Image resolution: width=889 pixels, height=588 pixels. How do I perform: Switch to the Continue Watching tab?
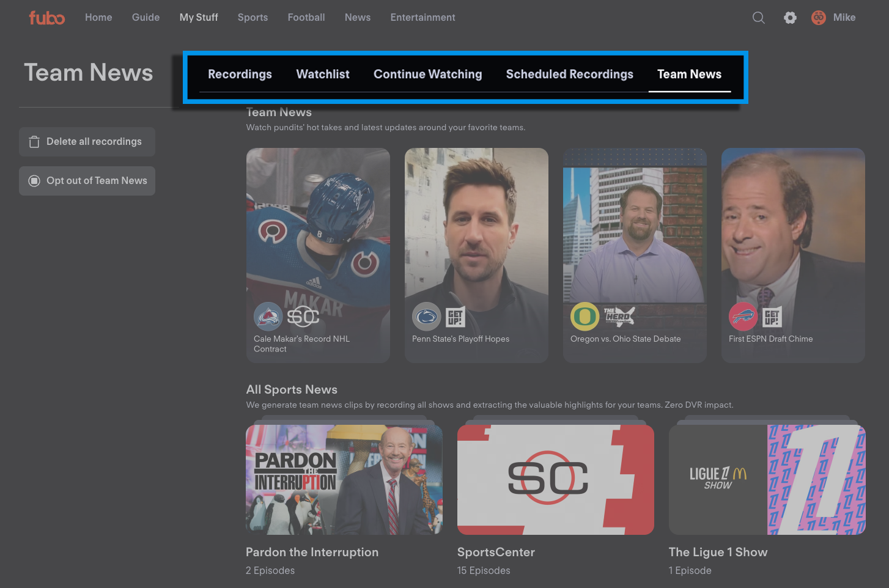[428, 75]
